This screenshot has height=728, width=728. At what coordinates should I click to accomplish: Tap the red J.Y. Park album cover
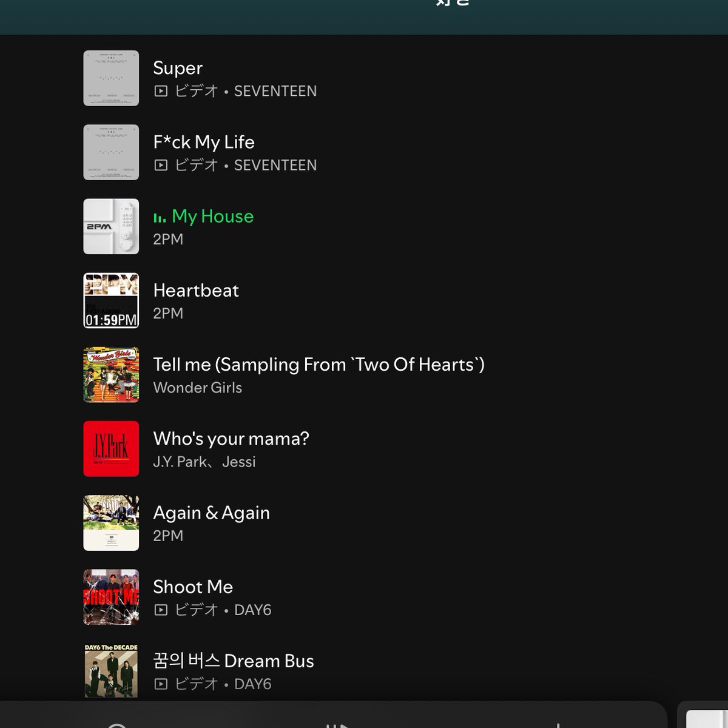pyautogui.click(x=111, y=449)
